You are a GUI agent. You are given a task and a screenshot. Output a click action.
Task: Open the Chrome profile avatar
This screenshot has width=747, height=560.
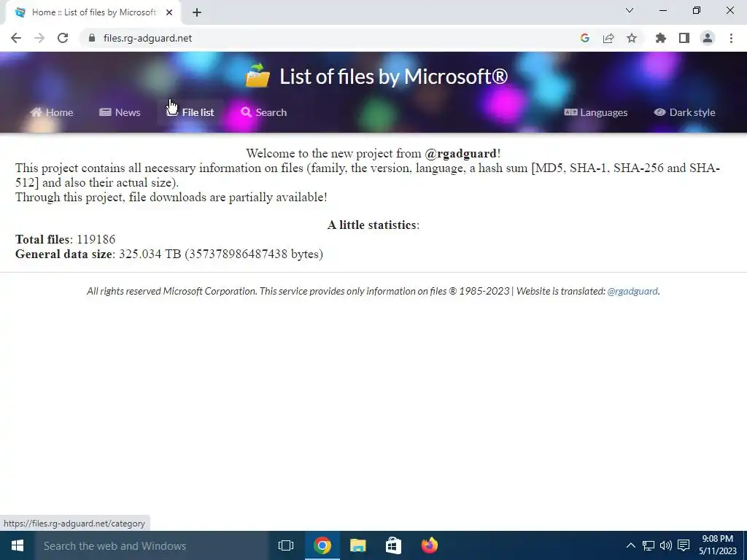708,38
